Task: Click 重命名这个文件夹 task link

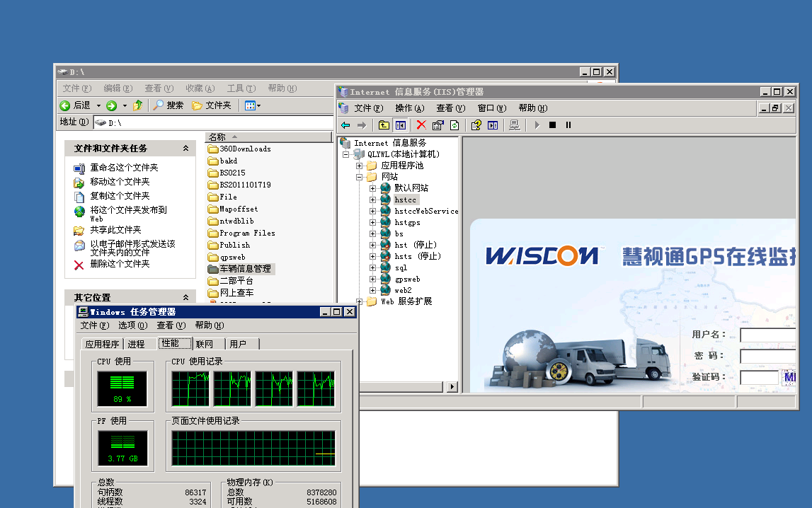Action: (125, 168)
